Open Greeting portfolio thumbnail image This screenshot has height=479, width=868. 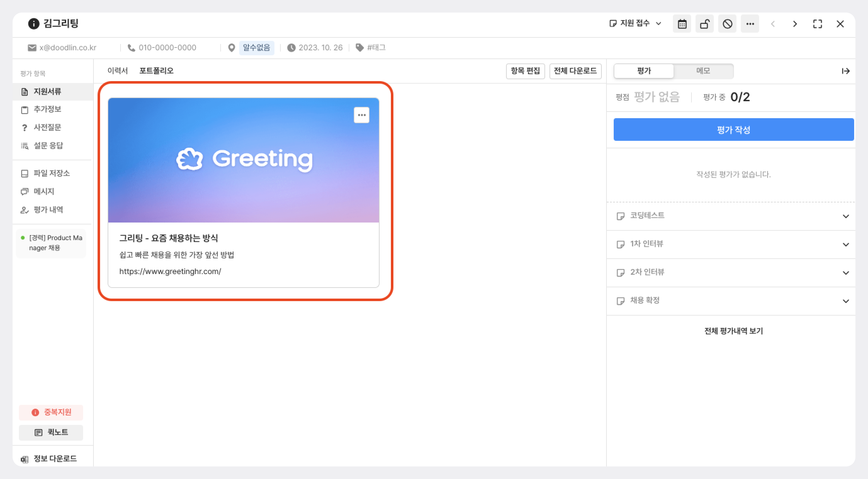(243, 168)
